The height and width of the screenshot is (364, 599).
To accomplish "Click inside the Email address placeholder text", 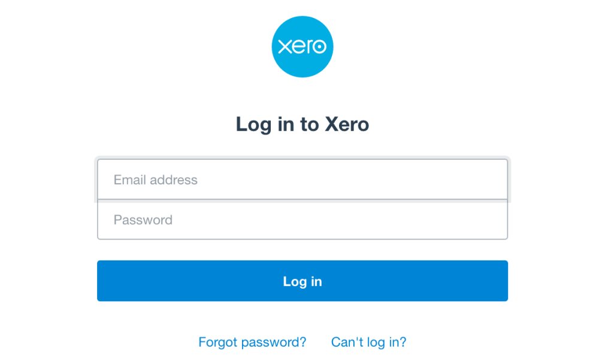I will (x=155, y=180).
